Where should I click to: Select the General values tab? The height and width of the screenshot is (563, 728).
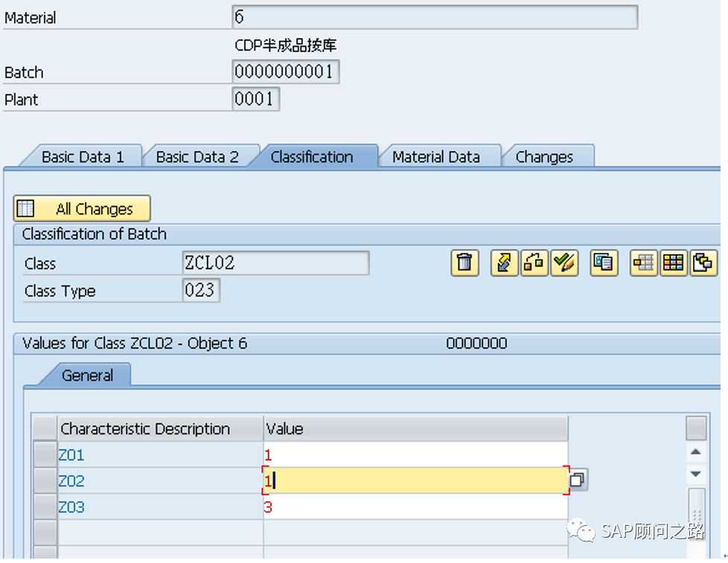87,376
